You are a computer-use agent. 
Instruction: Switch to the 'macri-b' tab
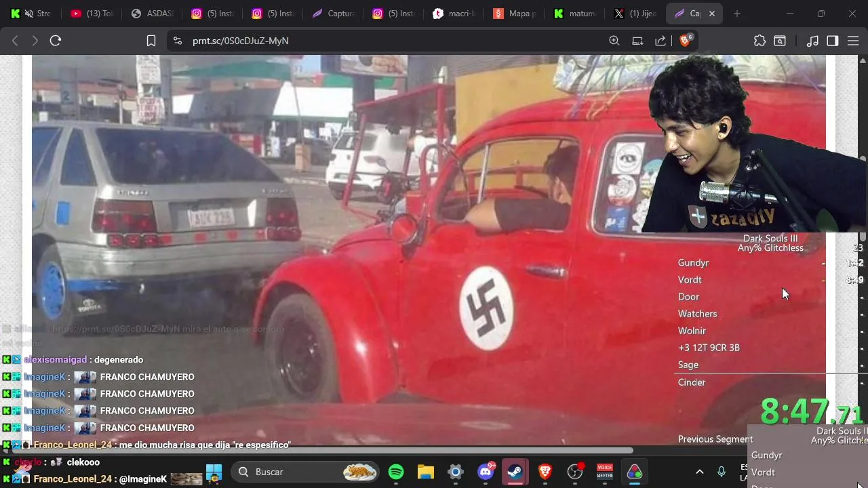coord(454,14)
